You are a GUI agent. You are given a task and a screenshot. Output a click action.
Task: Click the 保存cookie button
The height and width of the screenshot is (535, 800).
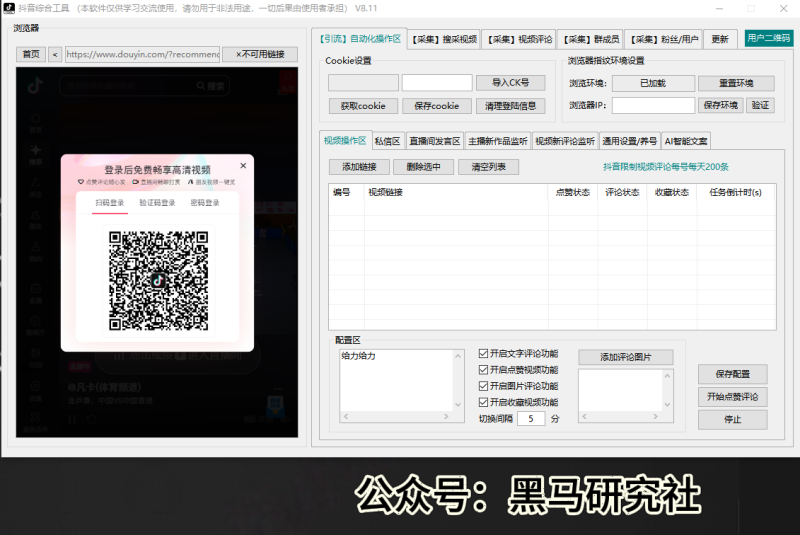tap(437, 106)
